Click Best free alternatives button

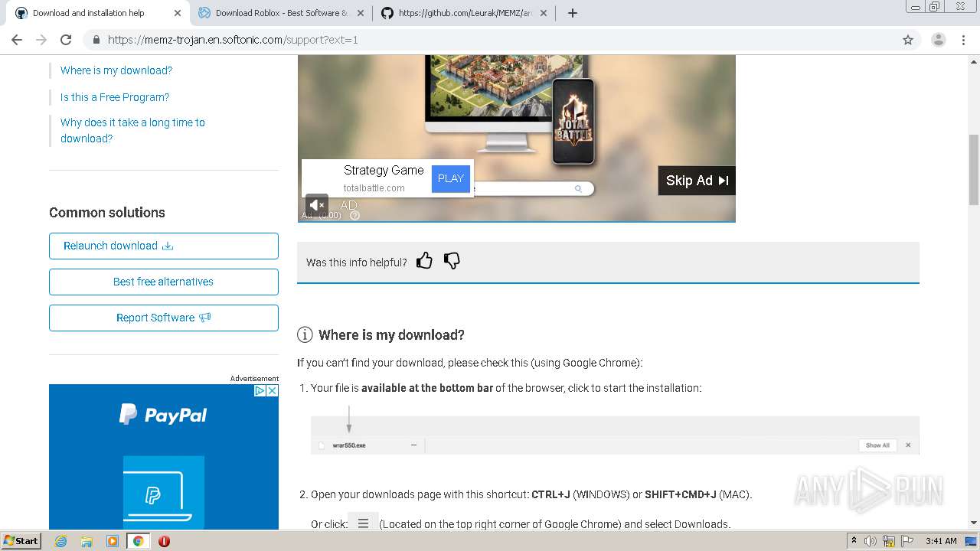tap(164, 282)
